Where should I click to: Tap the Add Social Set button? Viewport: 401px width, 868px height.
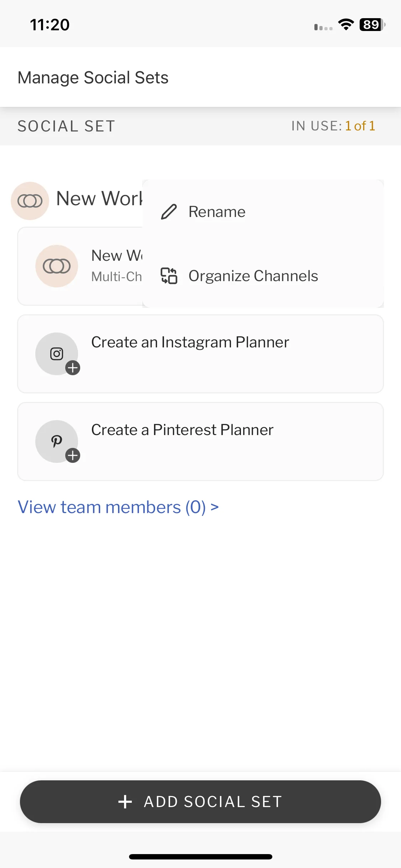200,802
